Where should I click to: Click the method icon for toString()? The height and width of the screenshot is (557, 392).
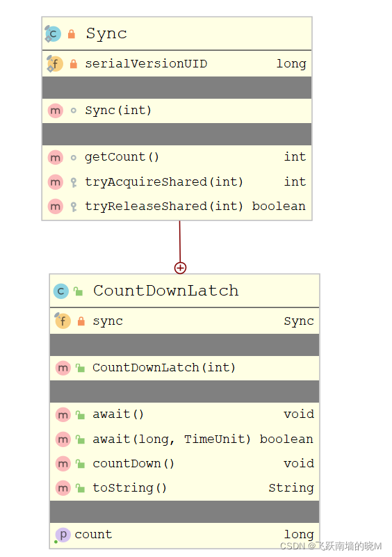pos(63,488)
